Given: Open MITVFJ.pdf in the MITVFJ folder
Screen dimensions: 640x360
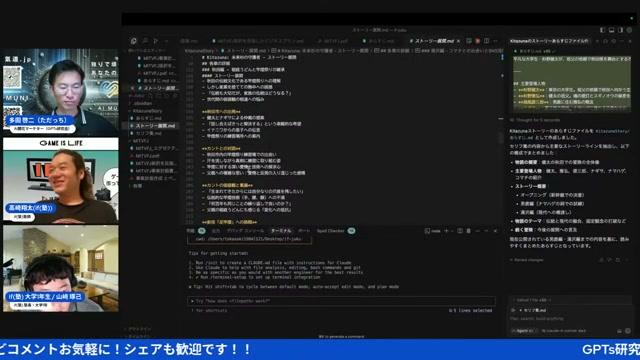Looking at the screenshot, I should (149, 156).
